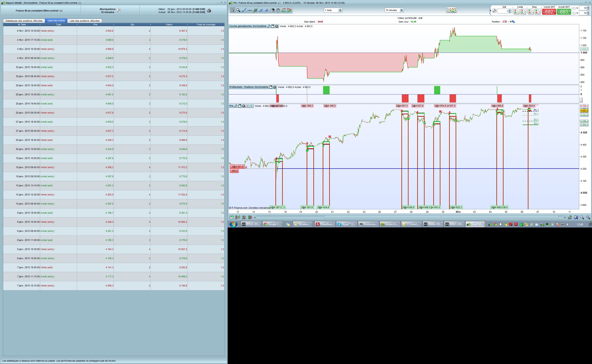Enable the O checkbox for objective
Viewport: 592px width, 364px height.
tap(574, 13)
